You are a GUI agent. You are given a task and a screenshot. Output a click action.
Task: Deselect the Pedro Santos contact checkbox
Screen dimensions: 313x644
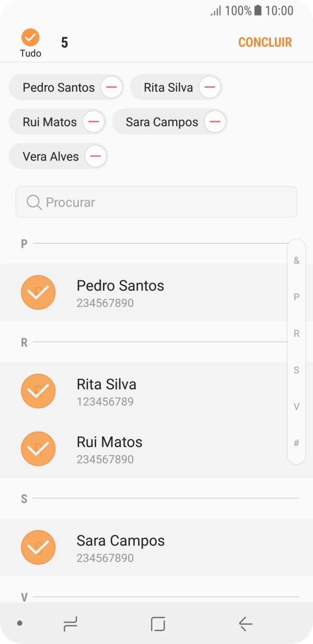(x=38, y=292)
